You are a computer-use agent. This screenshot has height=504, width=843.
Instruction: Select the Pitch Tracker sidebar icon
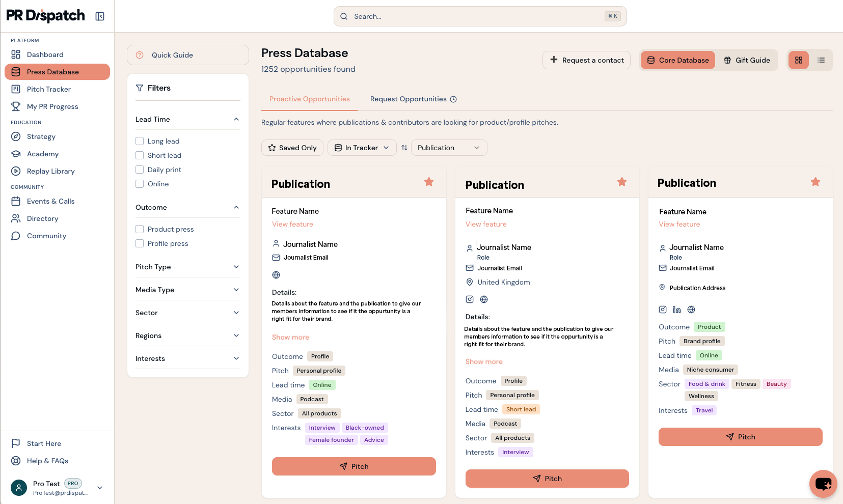point(17,89)
